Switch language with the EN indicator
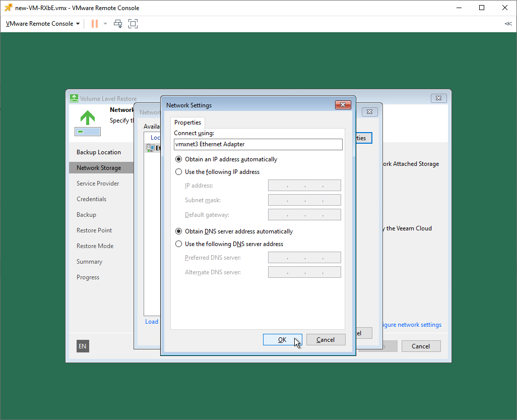517x420 pixels. pyautogui.click(x=83, y=346)
